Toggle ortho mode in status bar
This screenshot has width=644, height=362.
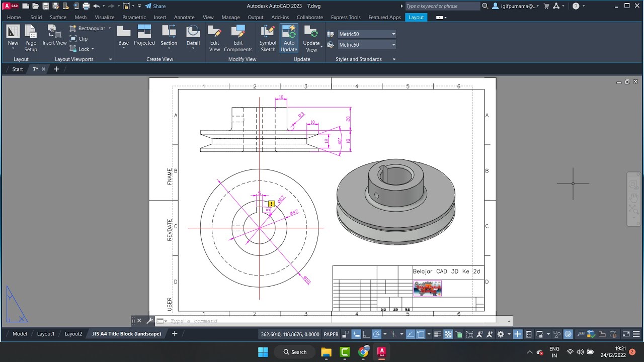(366, 334)
